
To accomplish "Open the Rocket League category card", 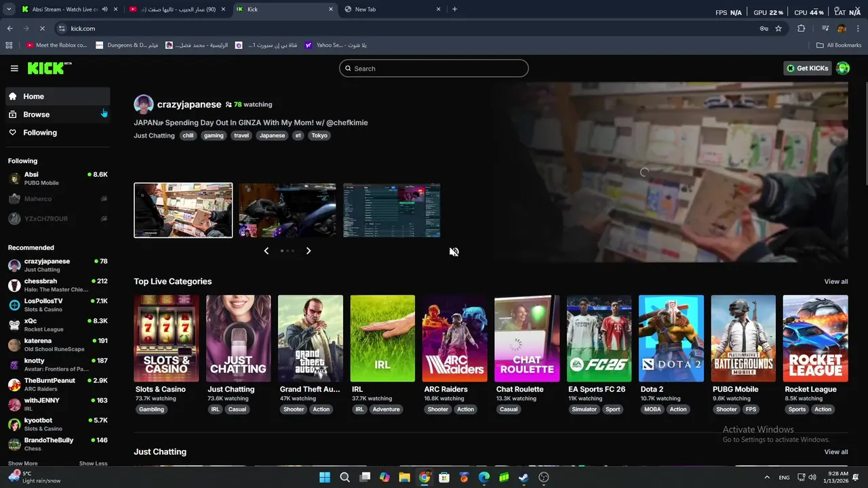I will click(x=815, y=338).
